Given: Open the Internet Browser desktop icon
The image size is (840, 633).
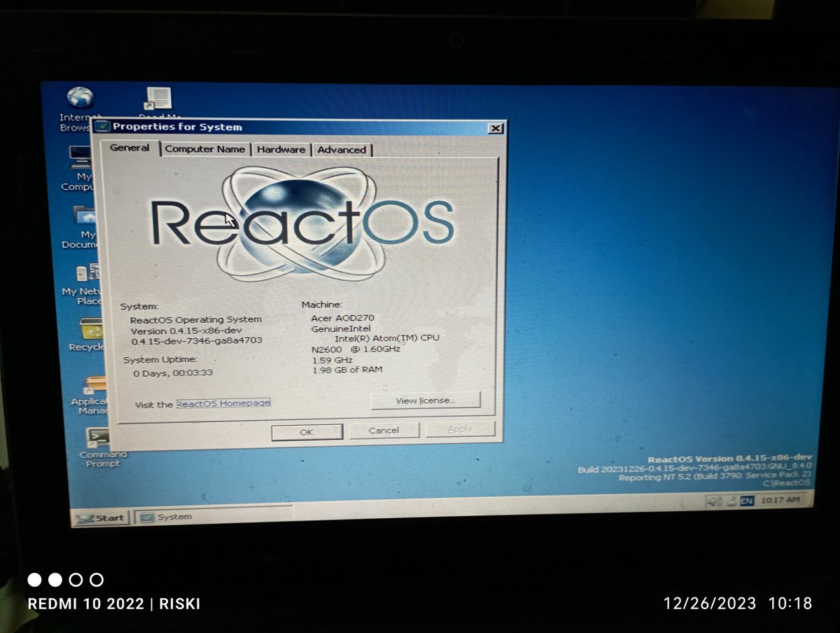Looking at the screenshot, I should (80, 97).
